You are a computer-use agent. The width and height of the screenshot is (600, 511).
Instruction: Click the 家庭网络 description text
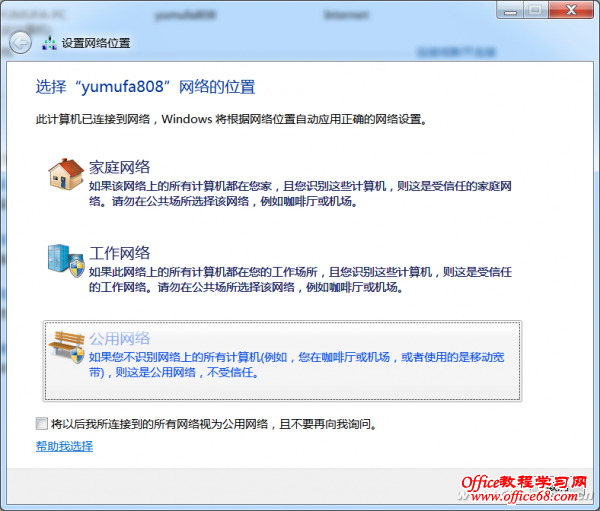[300, 194]
